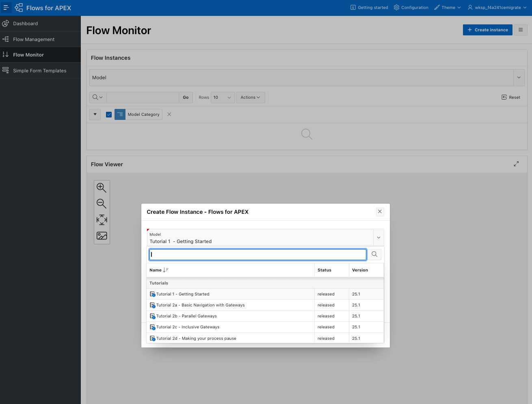Image resolution: width=532 pixels, height=404 pixels.
Task: Select Tutorial 1 - Getting Started row
Action: tap(265, 294)
